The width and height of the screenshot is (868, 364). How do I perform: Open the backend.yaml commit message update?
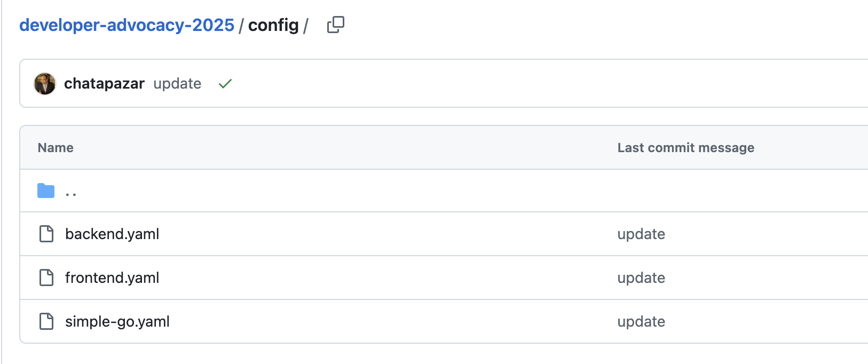[x=641, y=234]
